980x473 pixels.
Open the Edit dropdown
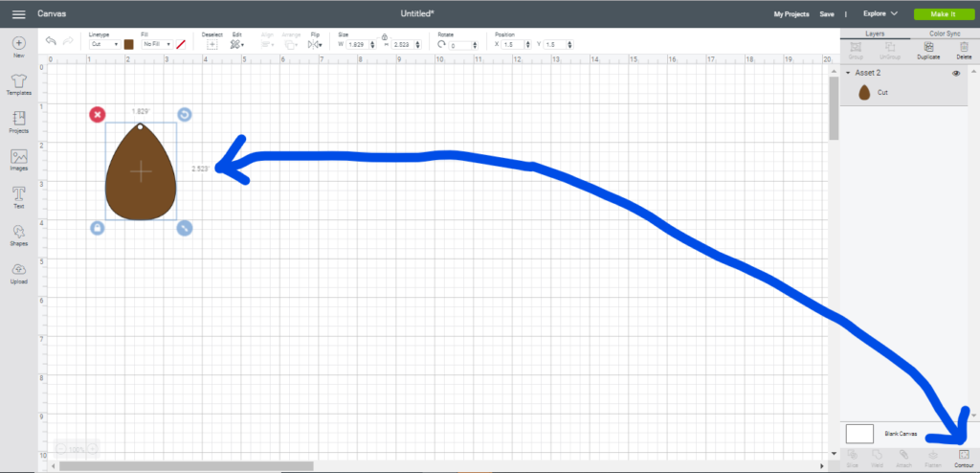(237, 44)
